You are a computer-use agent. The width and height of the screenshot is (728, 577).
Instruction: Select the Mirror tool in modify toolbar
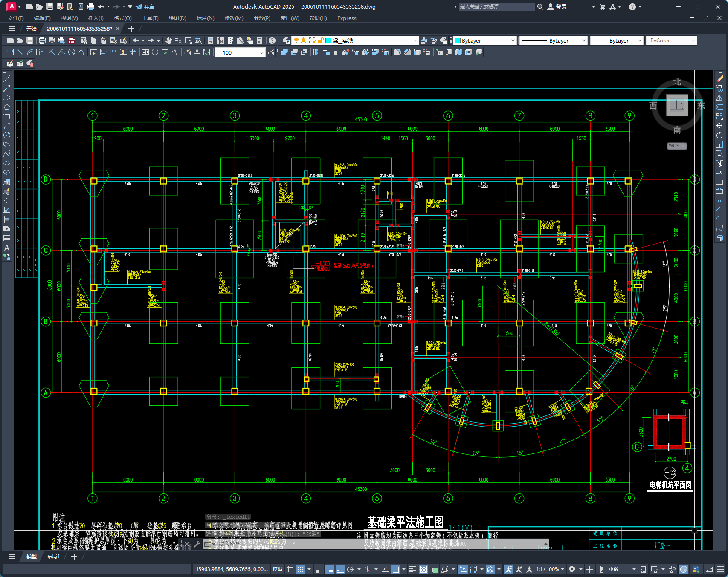click(719, 98)
